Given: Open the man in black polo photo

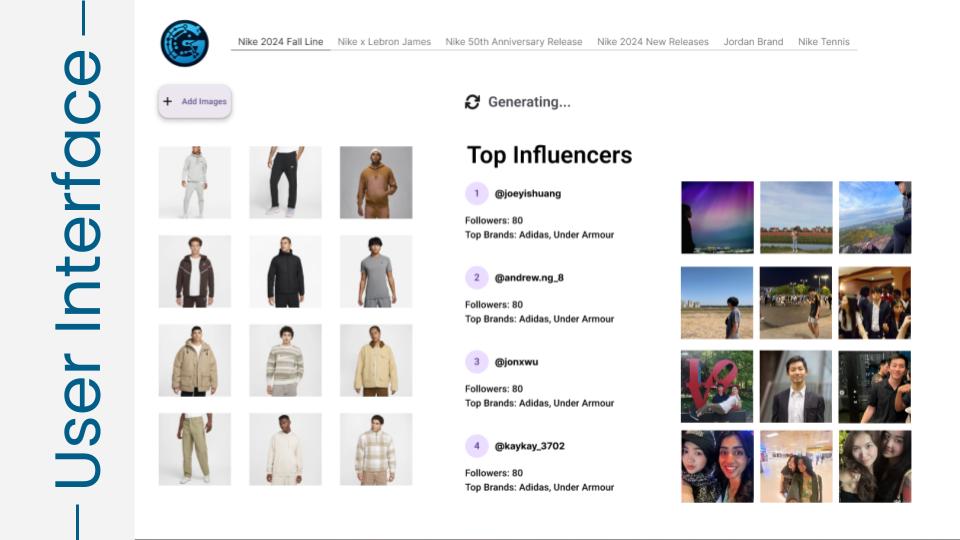Looking at the screenshot, I should (x=875, y=386).
